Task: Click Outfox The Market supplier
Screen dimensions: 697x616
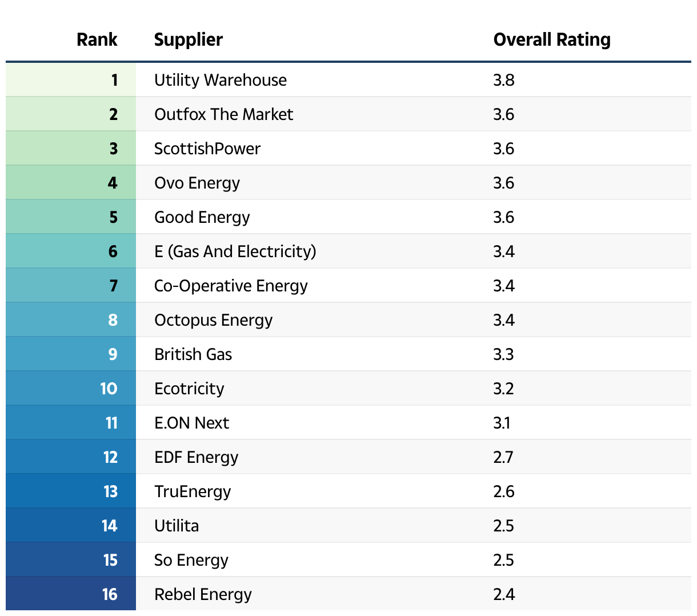Action: pyautogui.click(x=223, y=114)
